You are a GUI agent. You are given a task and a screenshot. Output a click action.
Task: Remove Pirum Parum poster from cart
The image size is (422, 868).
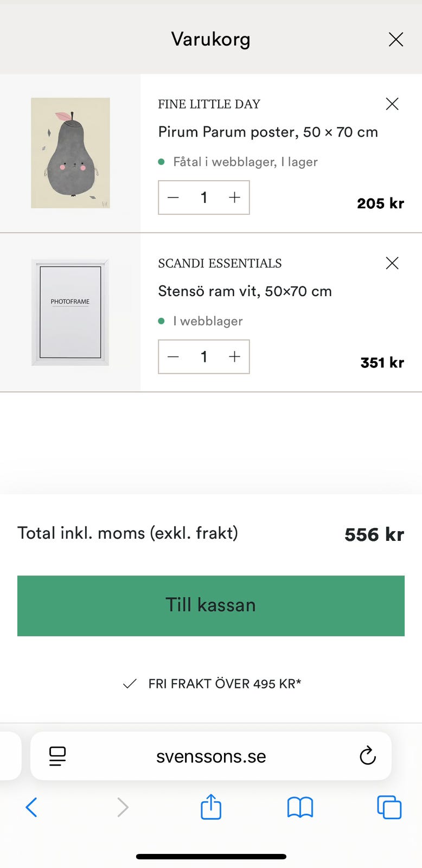coord(392,104)
